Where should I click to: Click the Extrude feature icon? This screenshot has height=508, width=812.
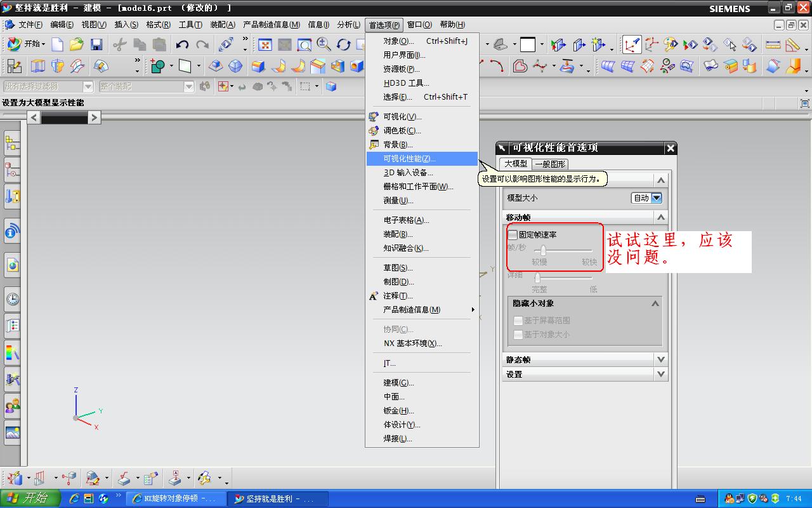tap(37, 66)
